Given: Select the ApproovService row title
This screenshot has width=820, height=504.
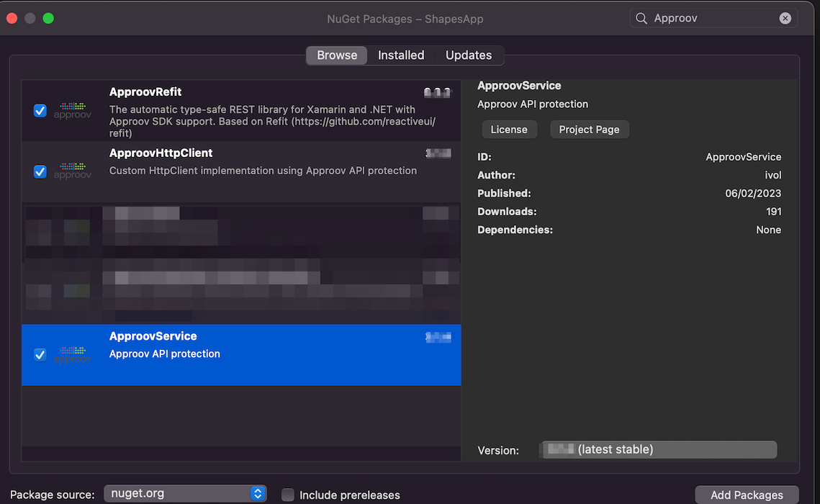Looking at the screenshot, I should pyautogui.click(x=153, y=336).
